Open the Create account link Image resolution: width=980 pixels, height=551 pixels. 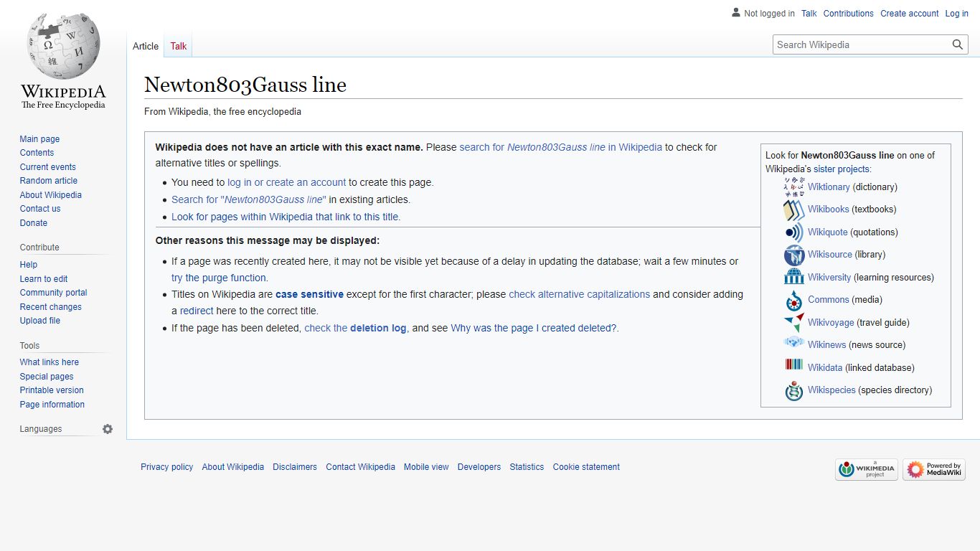pos(910,14)
